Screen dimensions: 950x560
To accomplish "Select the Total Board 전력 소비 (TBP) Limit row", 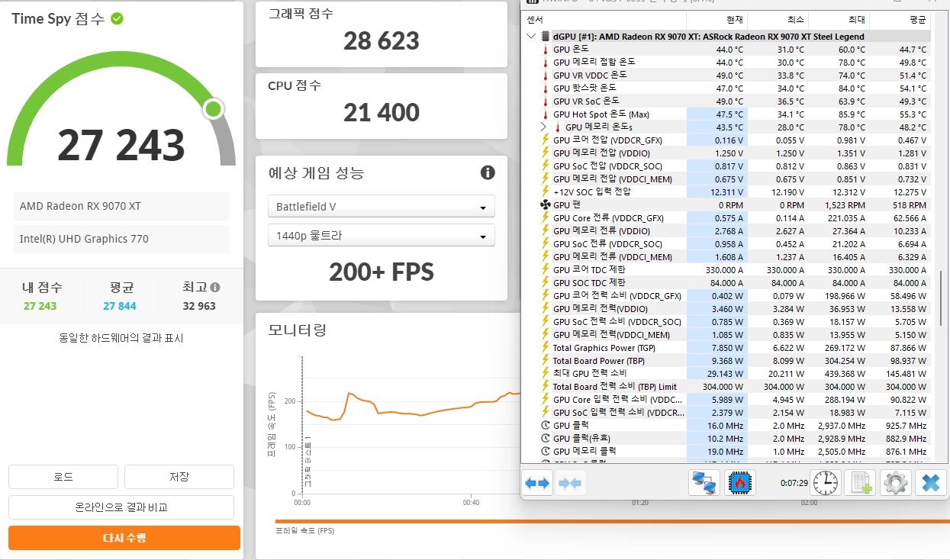I will [x=726, y=387].
